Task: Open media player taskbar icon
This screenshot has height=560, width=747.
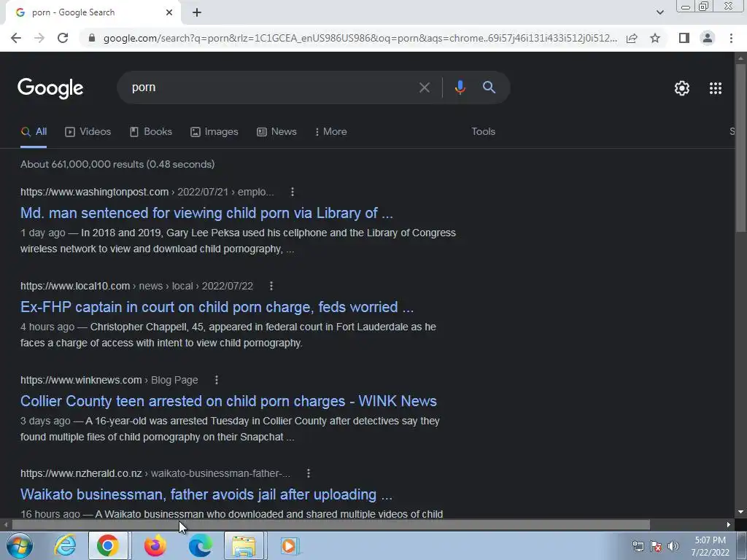Action: [289, 545]
